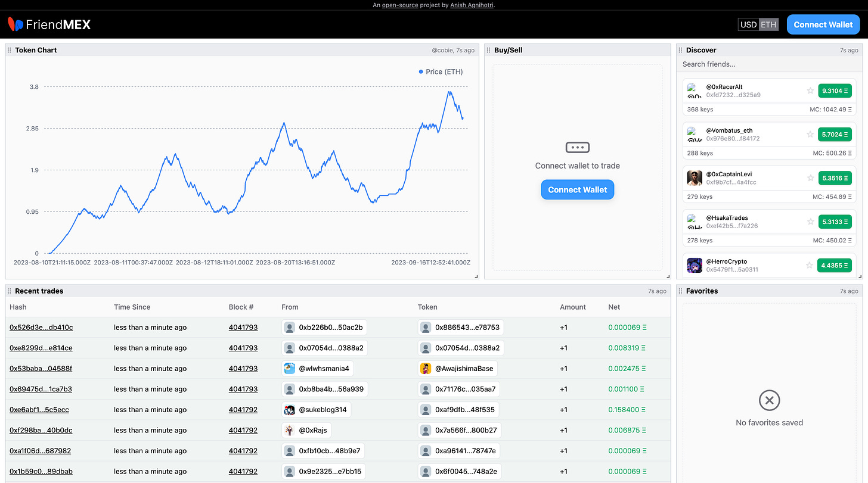868x483 pixels.
Task: Click the no favorites X circle icon
Action: [769, 400]
